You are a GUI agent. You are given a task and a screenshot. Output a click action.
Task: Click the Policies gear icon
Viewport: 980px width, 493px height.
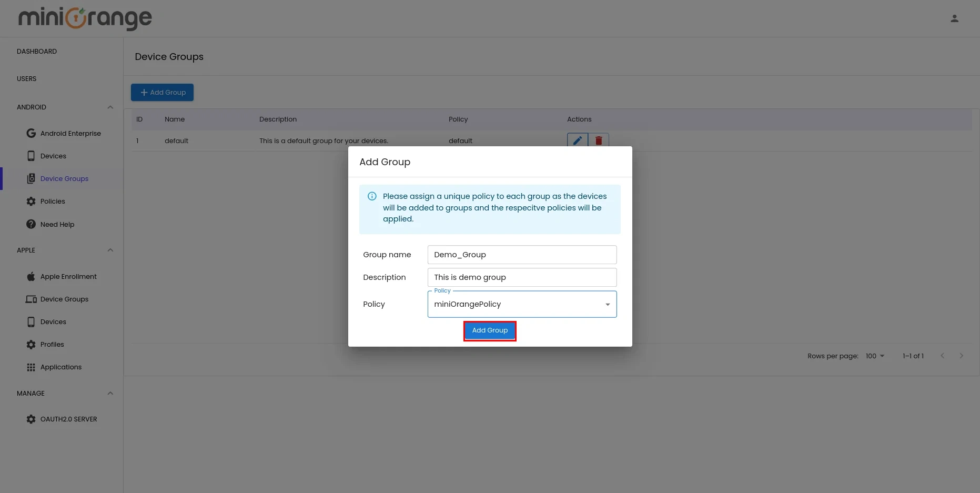tap(31, 201)
